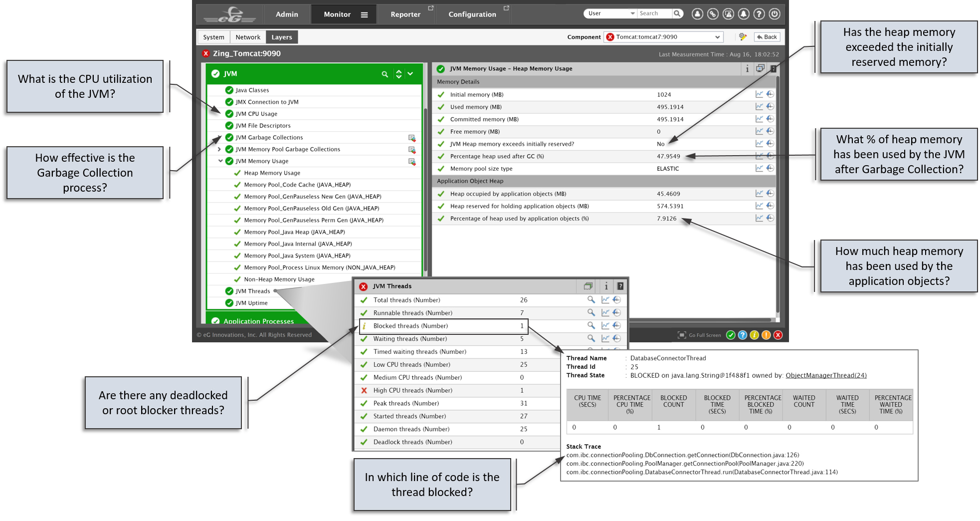Open graph icon for Heap occupied by application objects
The width and height of the screenshot is (980, 521).
(759, 194)
